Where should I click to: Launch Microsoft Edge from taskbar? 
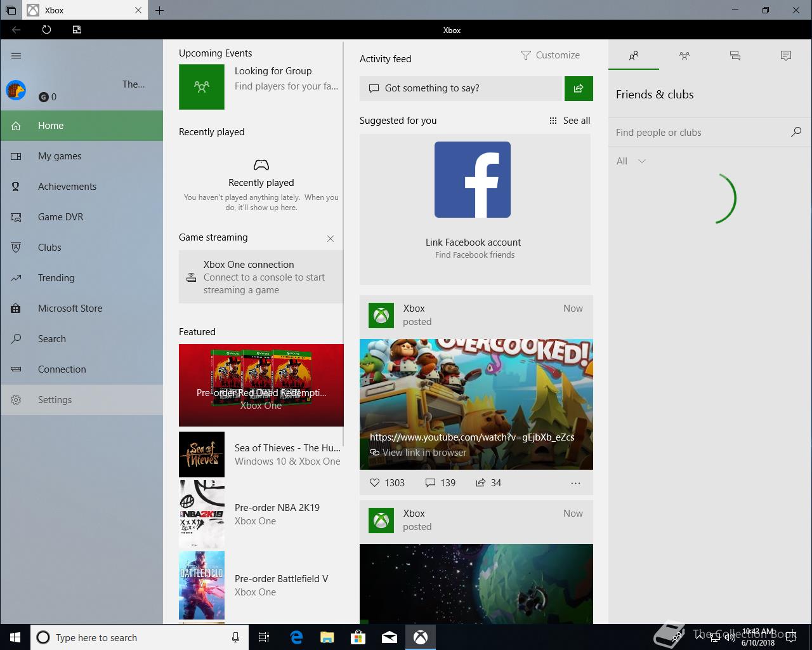tap(296, 637)
